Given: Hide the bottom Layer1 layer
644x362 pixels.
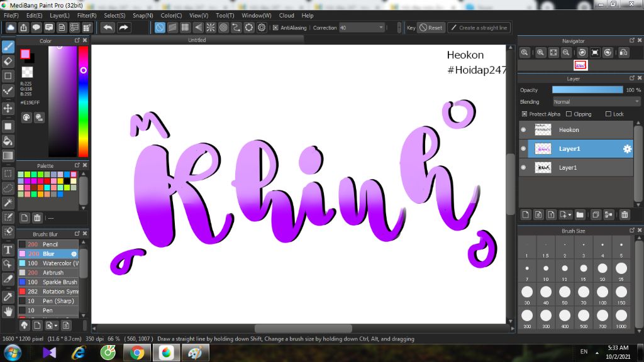Looking at the screenshot, I should [523, 167].
